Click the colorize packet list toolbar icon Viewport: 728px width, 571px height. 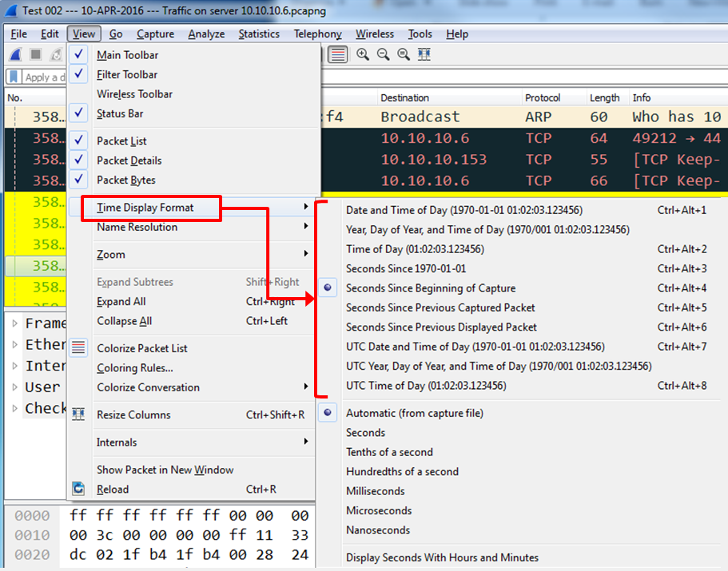click(338, 55)
